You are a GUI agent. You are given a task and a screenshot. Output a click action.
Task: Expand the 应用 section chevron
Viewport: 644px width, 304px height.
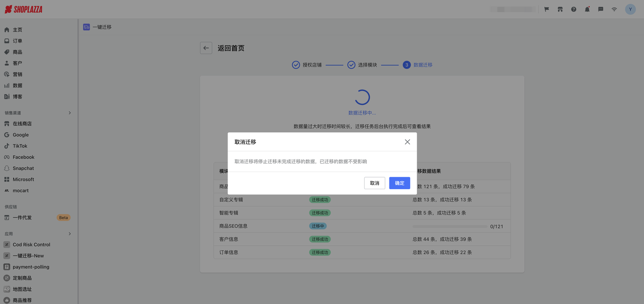pyautogui.click(x=69, y=234)
